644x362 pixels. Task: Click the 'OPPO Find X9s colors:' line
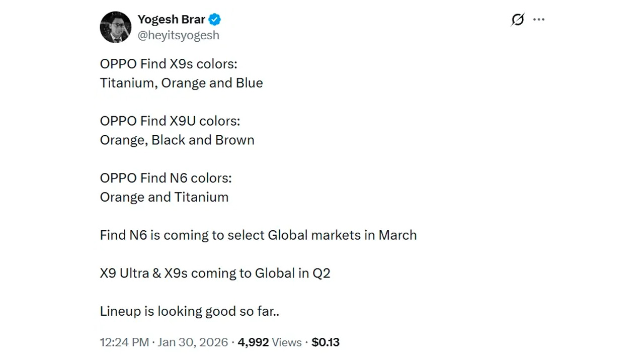[x=168, y=64]
